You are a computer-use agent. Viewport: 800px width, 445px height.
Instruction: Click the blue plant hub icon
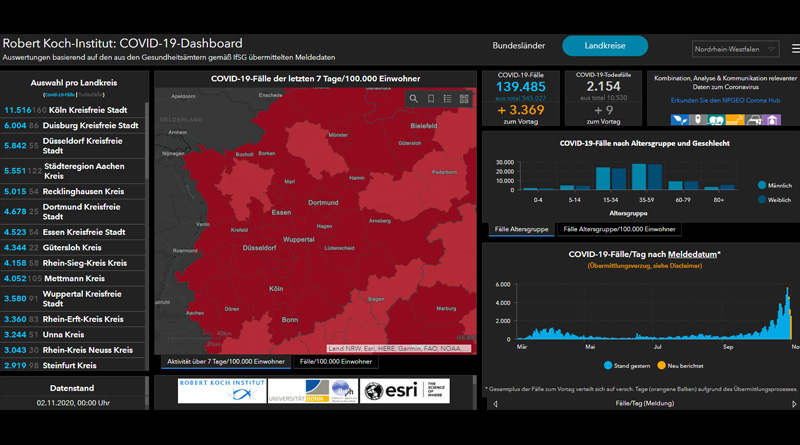(679, 120)
